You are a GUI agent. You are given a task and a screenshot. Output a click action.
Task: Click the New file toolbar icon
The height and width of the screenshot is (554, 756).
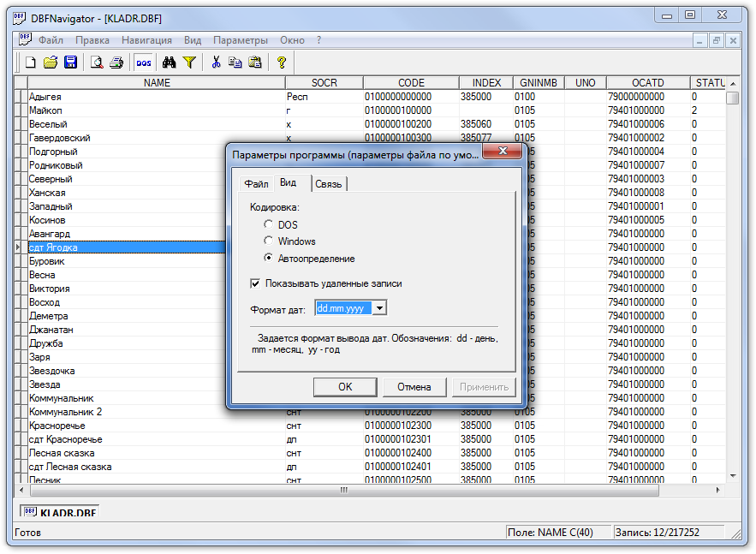pos(30,63)
